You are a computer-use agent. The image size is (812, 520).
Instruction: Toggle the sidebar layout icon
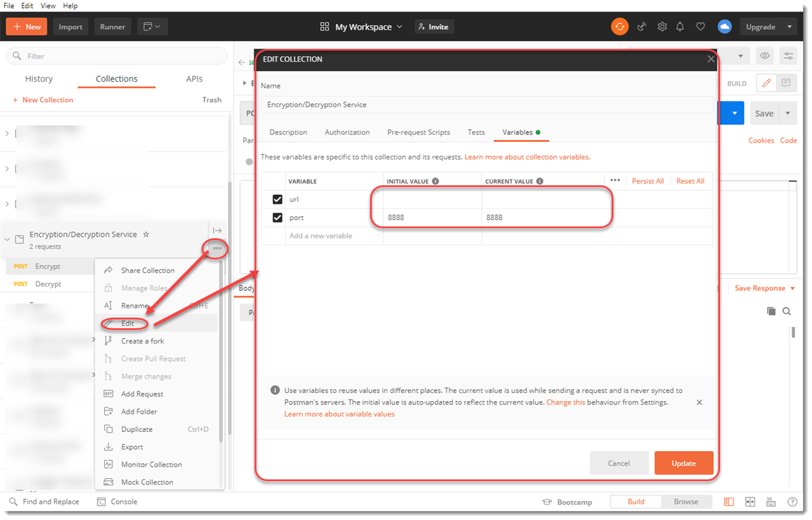pyautogui.click(x=729, y=502)
